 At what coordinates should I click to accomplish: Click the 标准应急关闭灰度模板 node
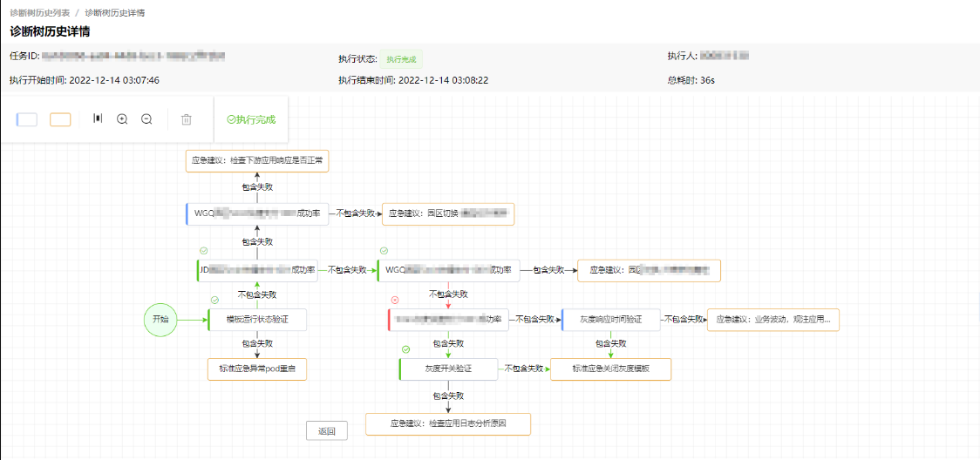(x=610, y=369)
